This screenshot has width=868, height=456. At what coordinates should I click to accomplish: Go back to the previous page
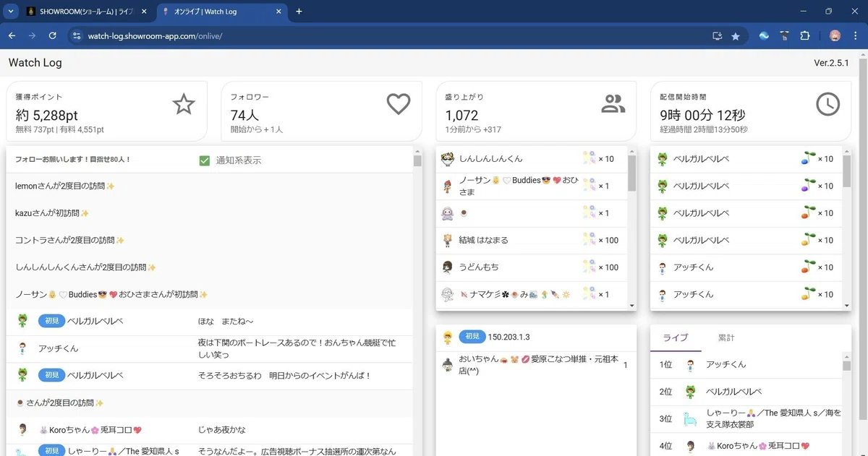tap(12, 35)
